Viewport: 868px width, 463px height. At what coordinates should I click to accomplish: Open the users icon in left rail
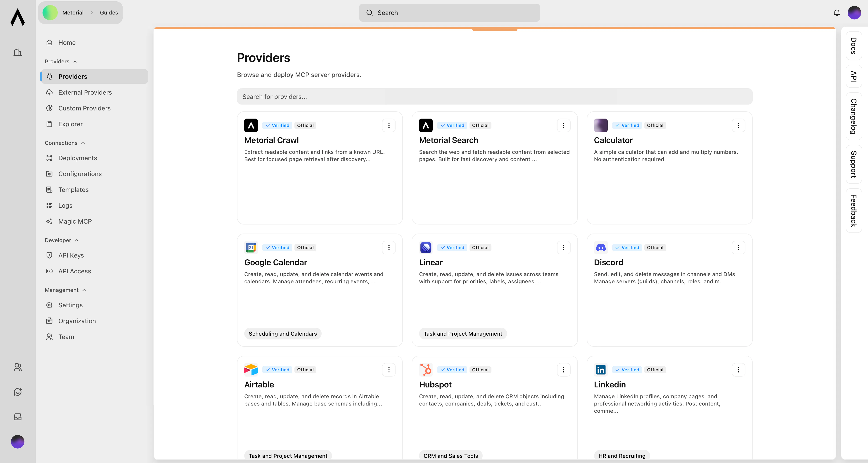click(17, 367)
